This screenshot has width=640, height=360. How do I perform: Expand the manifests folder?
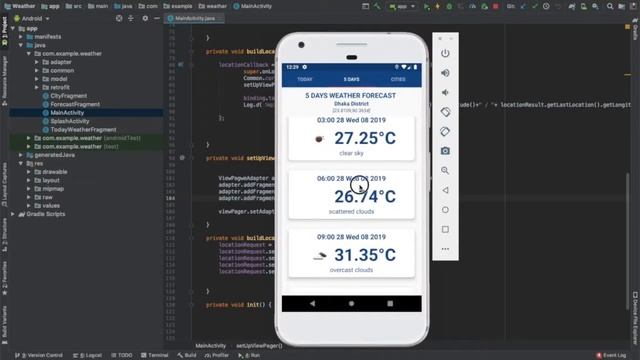pyautogui.click(x=21, y=37)
